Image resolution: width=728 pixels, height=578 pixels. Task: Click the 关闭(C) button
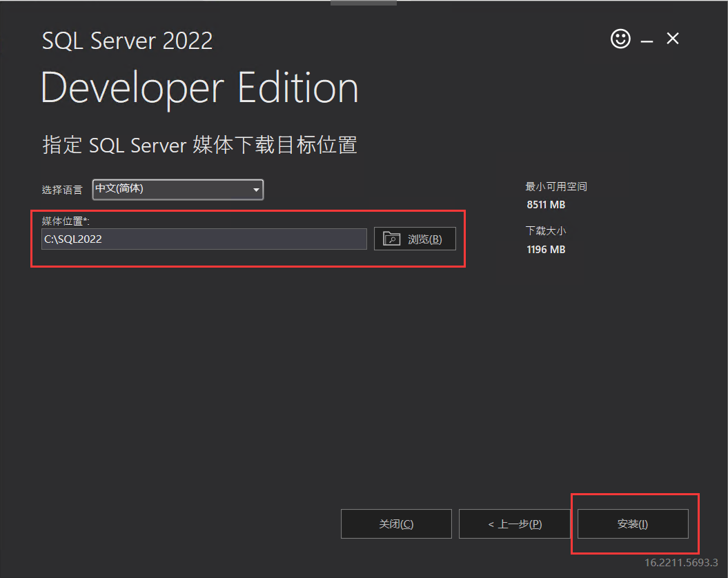coord(396,524)
